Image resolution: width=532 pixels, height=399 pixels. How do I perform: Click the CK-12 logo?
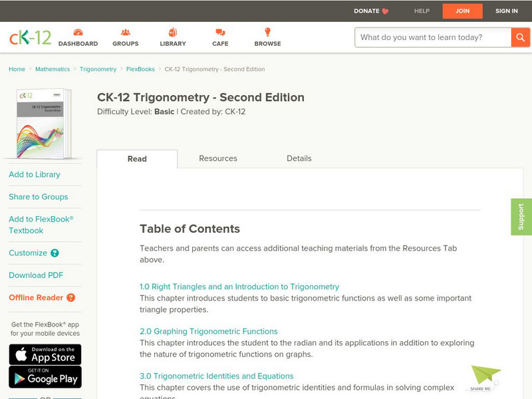[30, 37]
